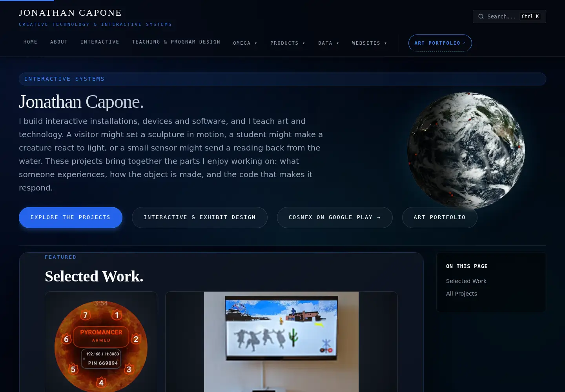This screenshot has width=565, height=392.
Task: Click the Jonathan Capone site title
Action: coord(70,13)
